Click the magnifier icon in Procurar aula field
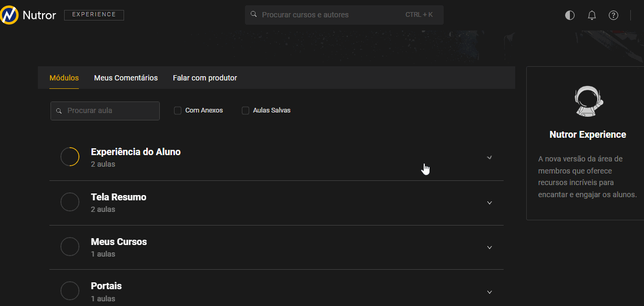Screen dimensions: 644x306 click(59, 111)
